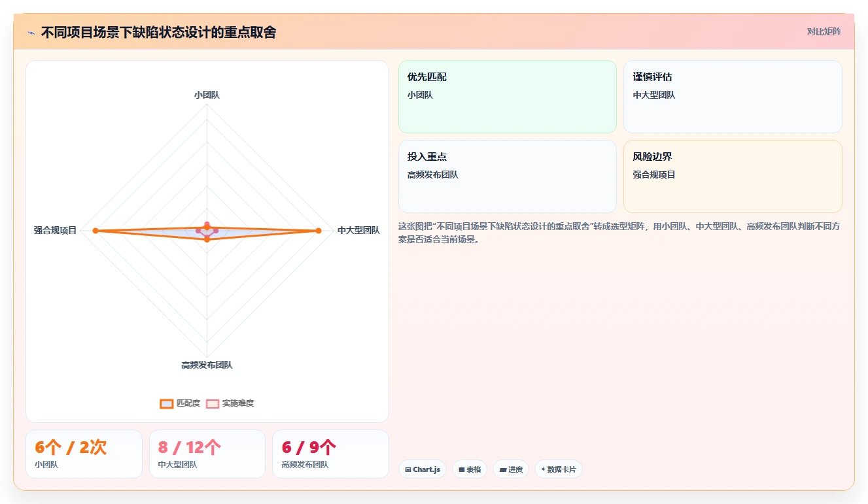Click the 6个 / 2次 stat card
Viewport: 868px width, 504px height.
(84, 454)
